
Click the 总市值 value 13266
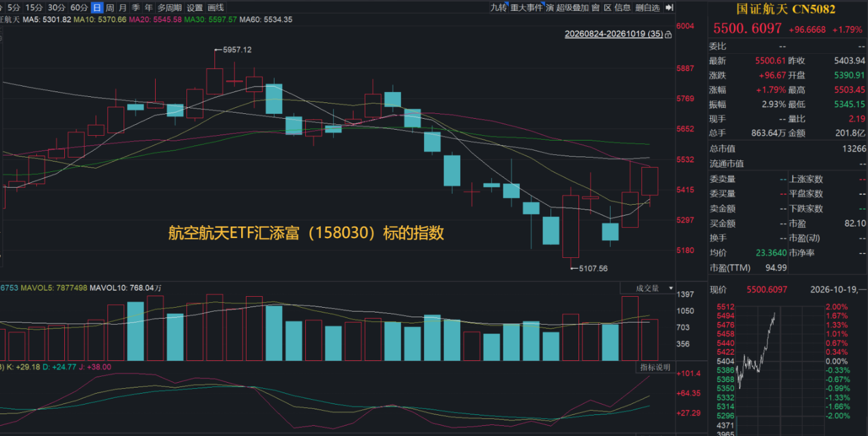coord(854,149)
